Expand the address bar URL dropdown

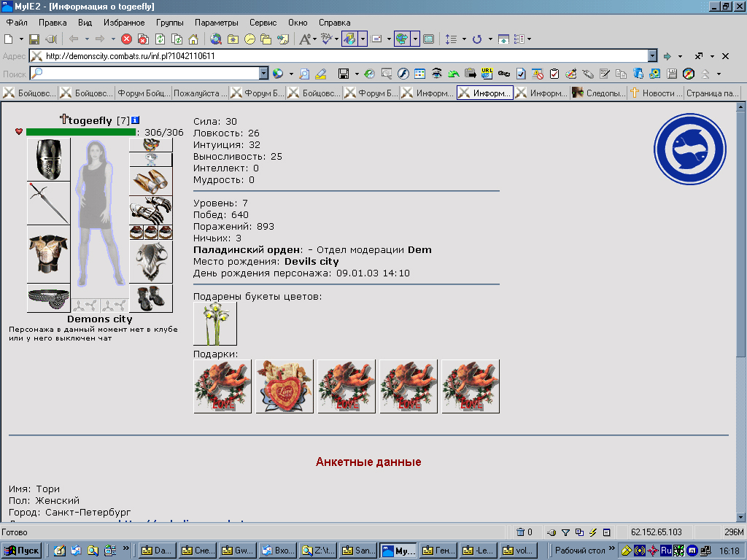tap(652, 56)
